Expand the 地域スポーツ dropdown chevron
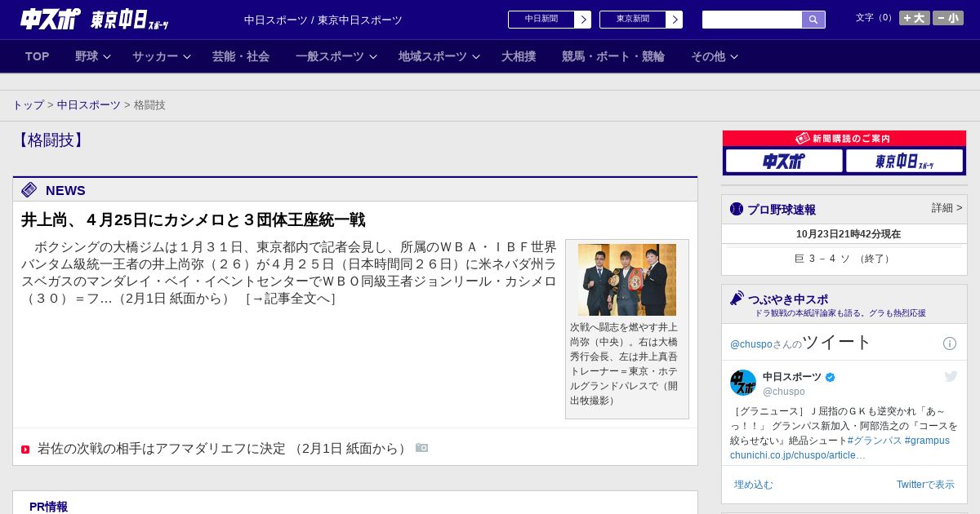This screenshot has width=980, height=514. [476, 57]
